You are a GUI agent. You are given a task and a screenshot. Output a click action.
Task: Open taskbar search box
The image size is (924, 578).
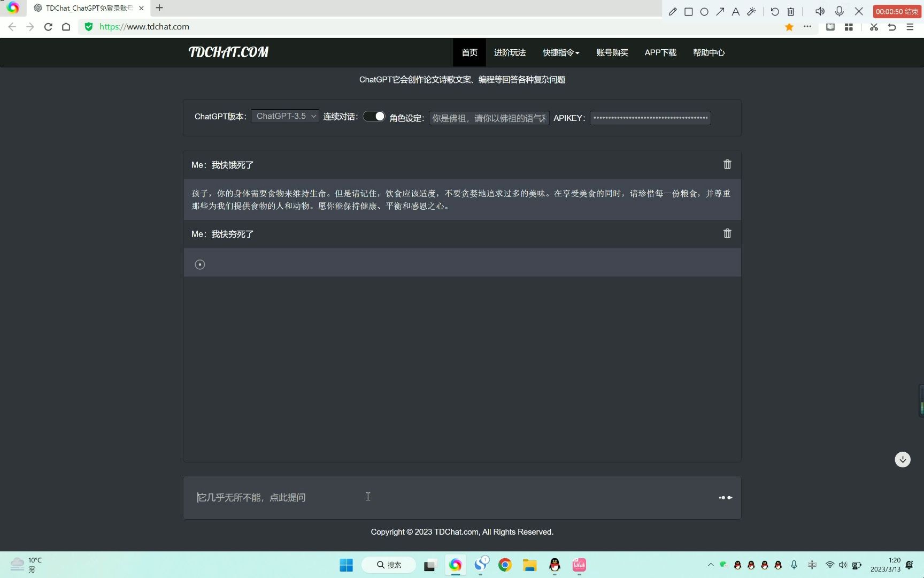(x=389, y=565)
